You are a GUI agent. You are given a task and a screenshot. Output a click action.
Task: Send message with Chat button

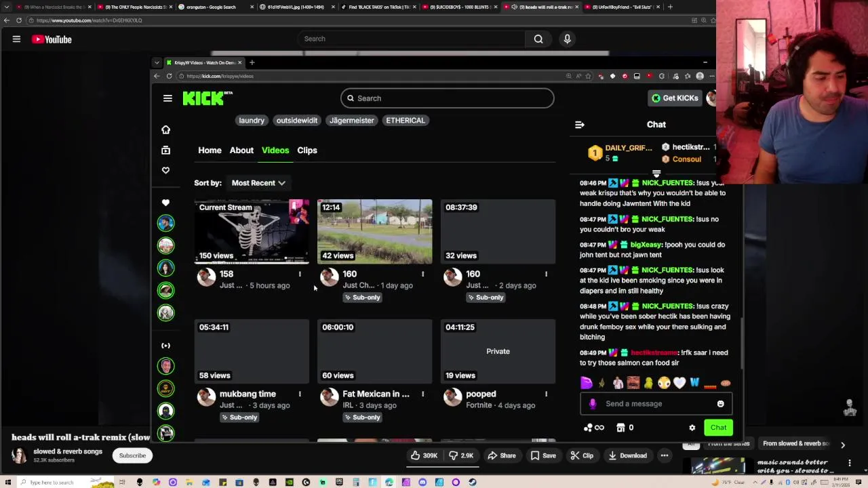[x=718, y=428]
